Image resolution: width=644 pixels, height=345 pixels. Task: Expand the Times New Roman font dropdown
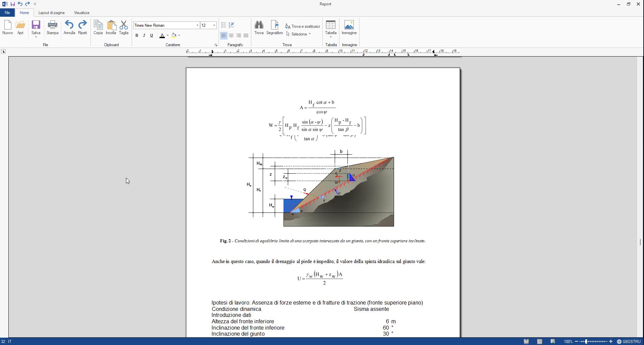click(197, 25)
